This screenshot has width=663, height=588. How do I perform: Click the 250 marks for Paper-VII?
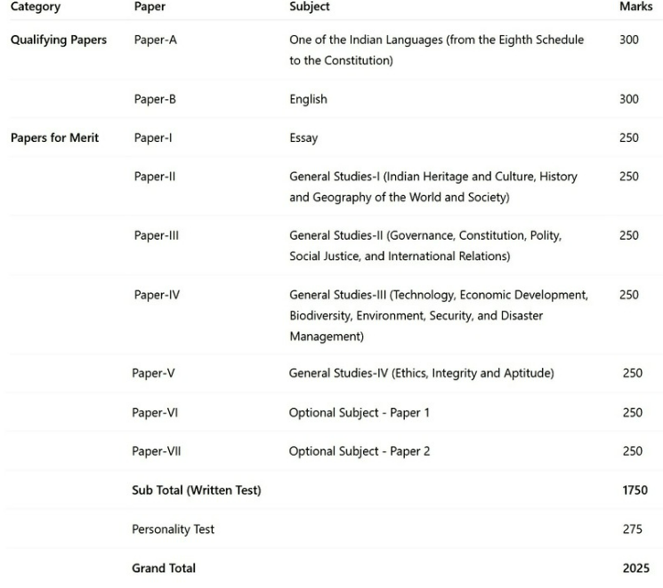click(x=633, y=451)
